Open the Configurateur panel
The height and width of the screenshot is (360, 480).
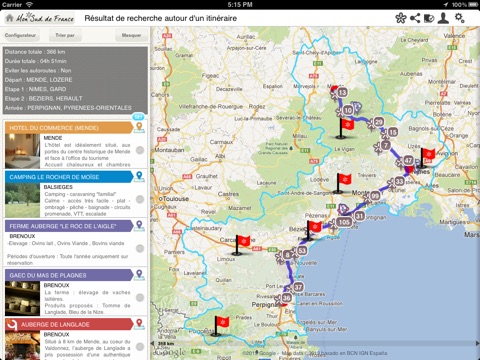(x=20, y=35)
